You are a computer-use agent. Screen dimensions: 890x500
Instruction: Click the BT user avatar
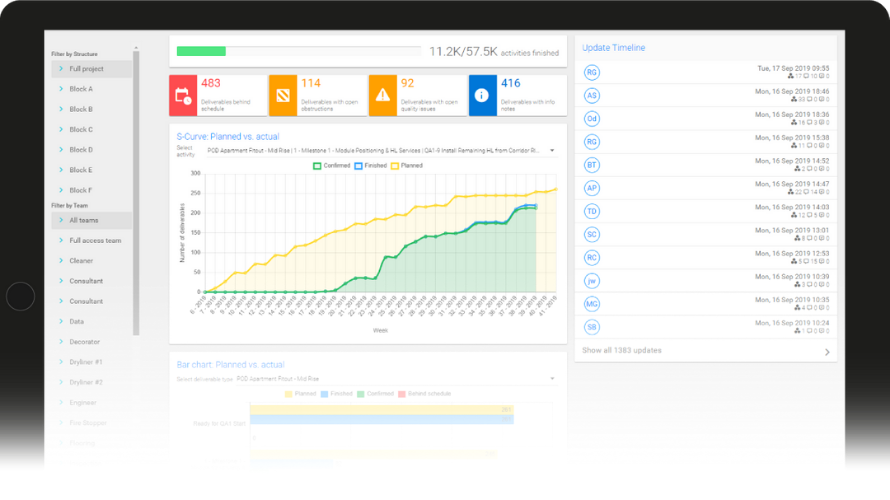click(x=592, y=165)
